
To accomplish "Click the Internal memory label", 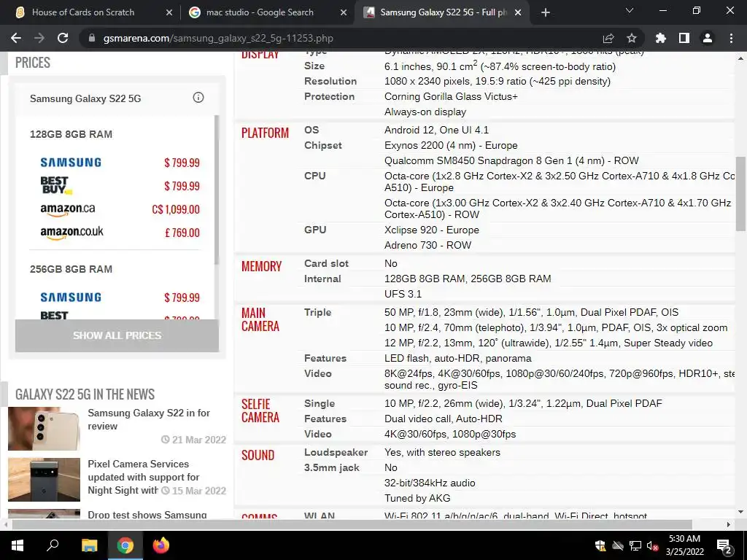I will 322,279.
